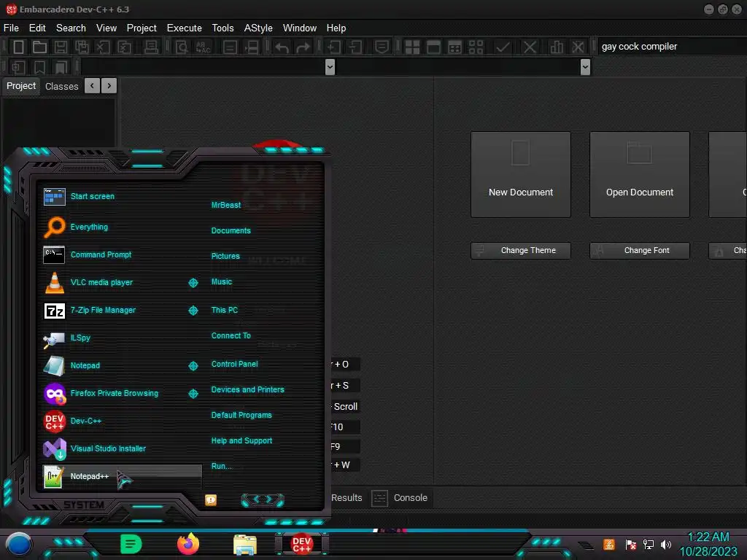
Task: Click the compiler set selection field
Action: [672, 47]
